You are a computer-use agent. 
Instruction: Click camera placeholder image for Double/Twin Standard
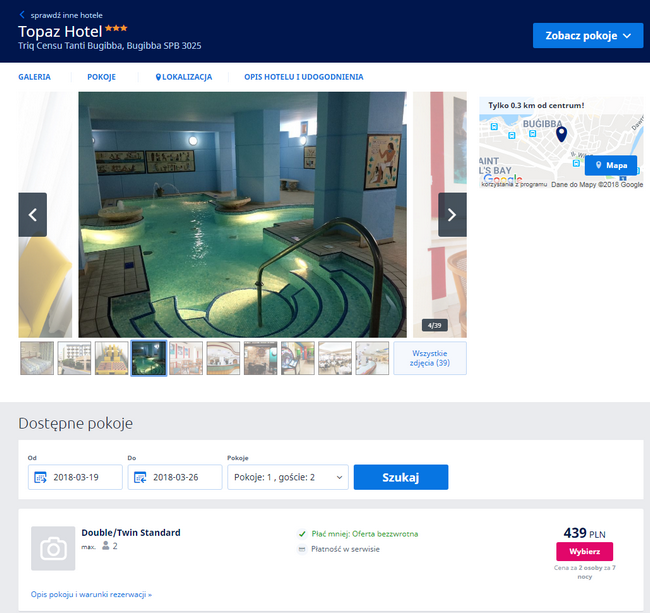53,548
